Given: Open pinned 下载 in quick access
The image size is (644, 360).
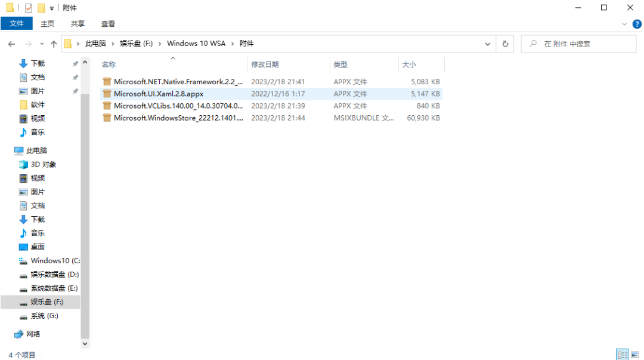Looking at the screenshot, I should [x=38, y=63].
